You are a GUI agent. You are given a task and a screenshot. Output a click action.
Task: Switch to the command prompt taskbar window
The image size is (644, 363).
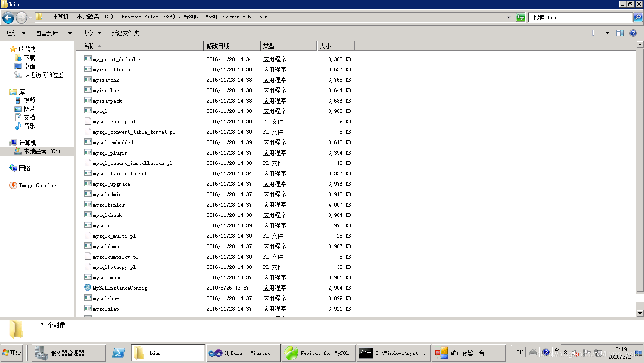[x=394, y=353]
